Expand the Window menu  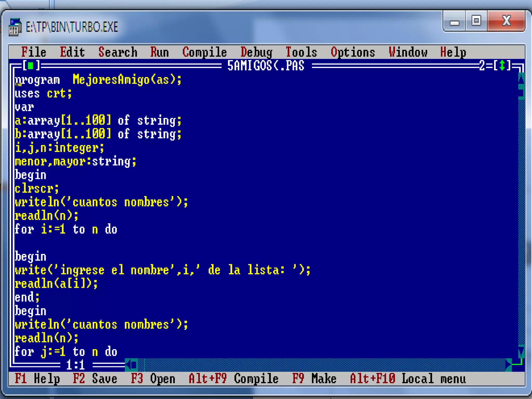coord(408,52)
